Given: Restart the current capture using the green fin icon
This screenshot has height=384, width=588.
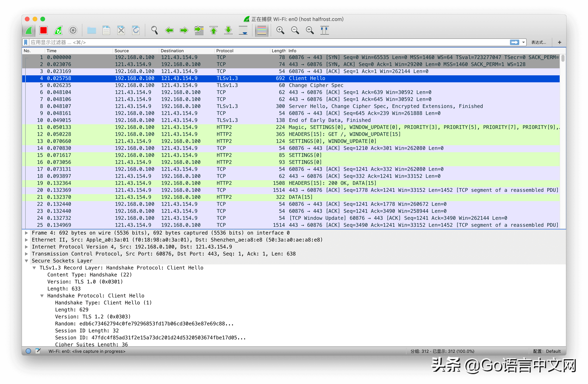Looking at the screenshot, I should pyautogui.click(x=58, y=30).
